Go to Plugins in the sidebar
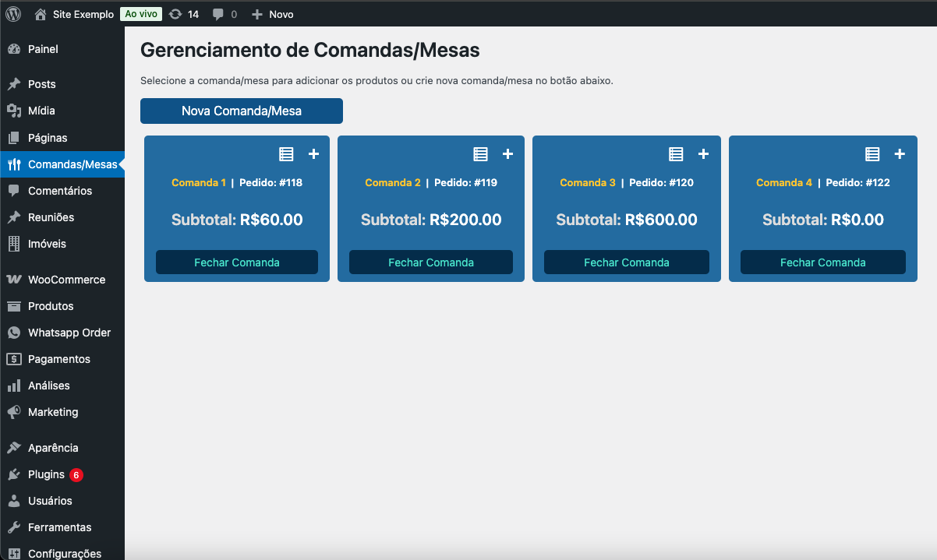Image resolution: width=937 pixels, height=560 pixels. [46, 474]
